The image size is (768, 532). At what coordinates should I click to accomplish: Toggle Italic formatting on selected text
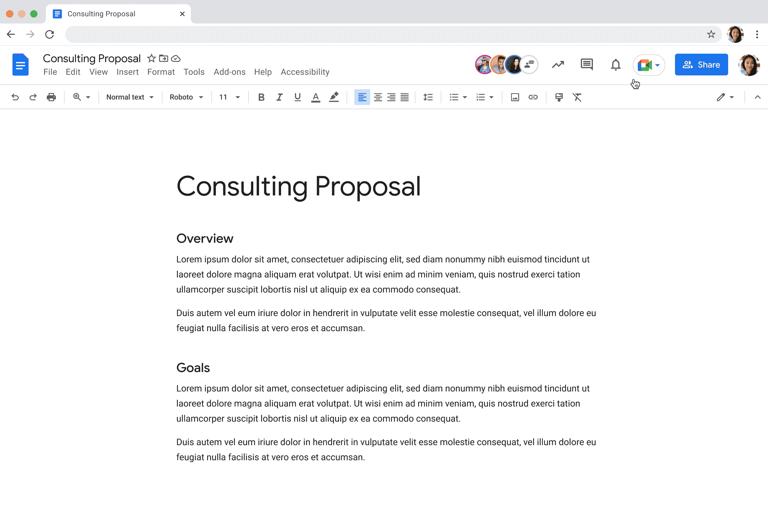279,97
